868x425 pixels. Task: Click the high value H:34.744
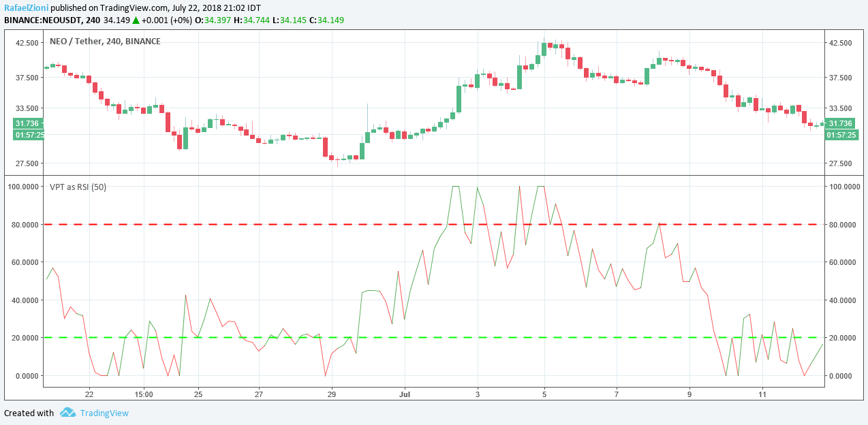coord(251,20)
